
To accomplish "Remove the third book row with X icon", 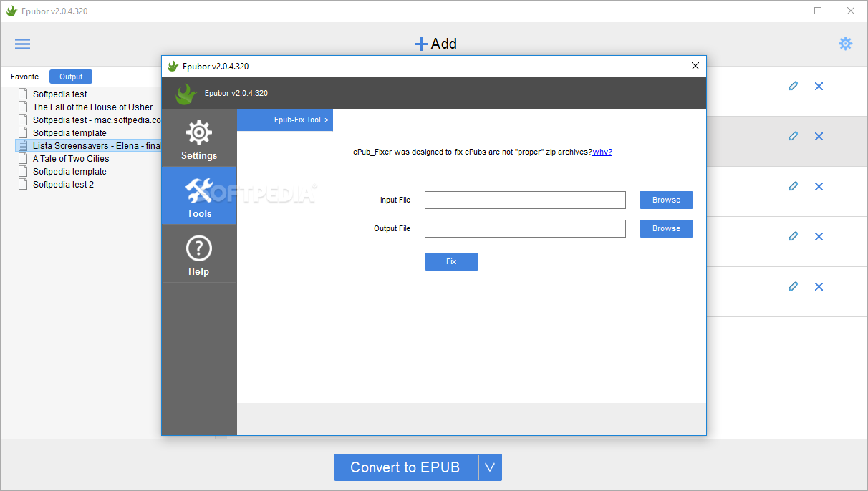I will tap(819, 186).
